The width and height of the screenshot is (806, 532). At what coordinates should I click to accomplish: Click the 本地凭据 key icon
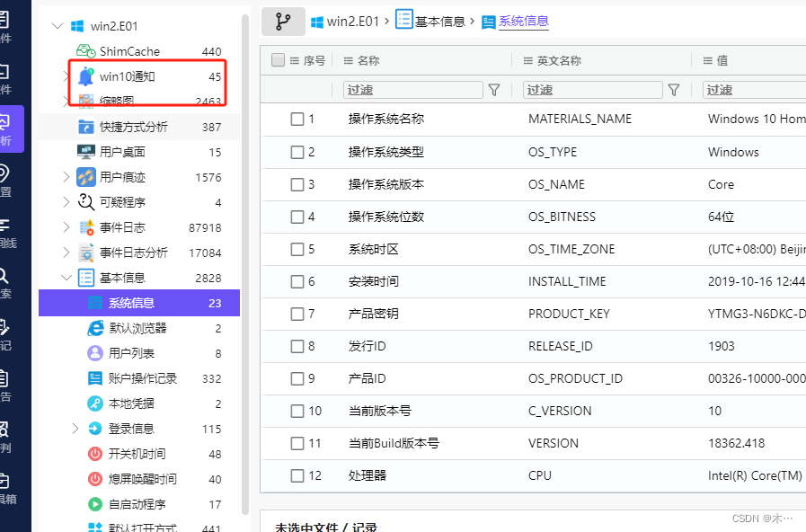[x=95, y=403]
